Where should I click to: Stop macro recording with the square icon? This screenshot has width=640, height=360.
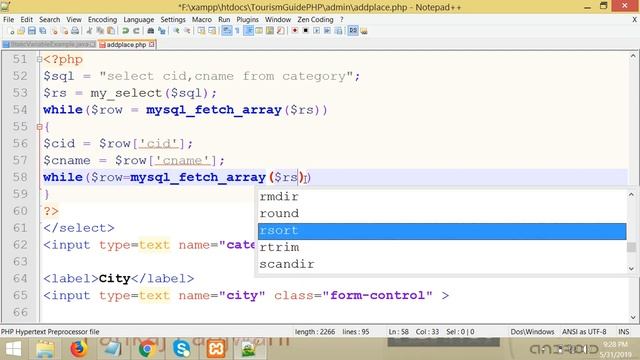click(306, 31)
